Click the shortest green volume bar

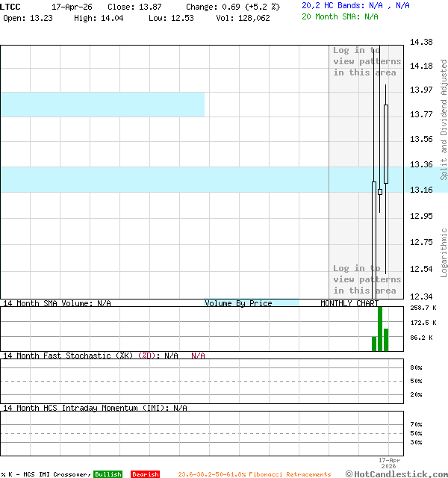click(374, 344)
